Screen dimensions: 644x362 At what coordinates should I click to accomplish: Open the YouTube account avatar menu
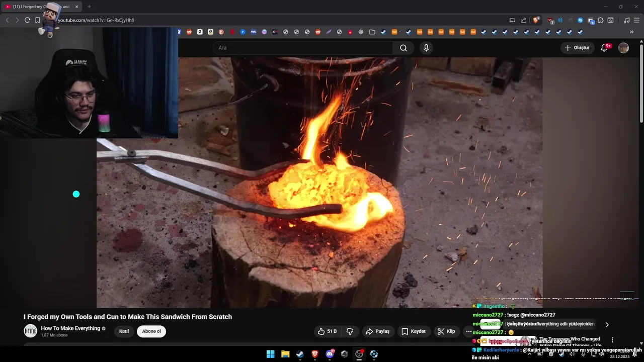(x=623, y=48)
